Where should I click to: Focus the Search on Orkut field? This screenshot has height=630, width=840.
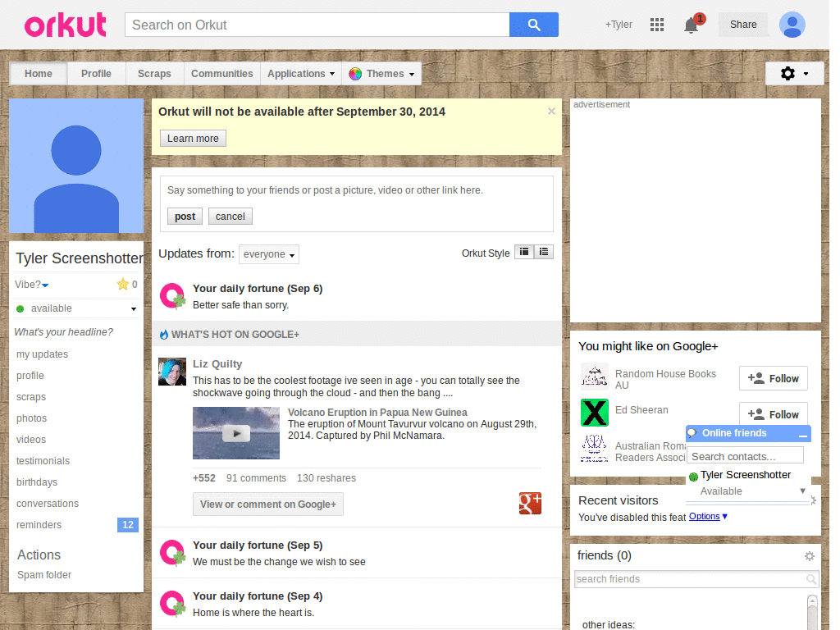[317, 25]
